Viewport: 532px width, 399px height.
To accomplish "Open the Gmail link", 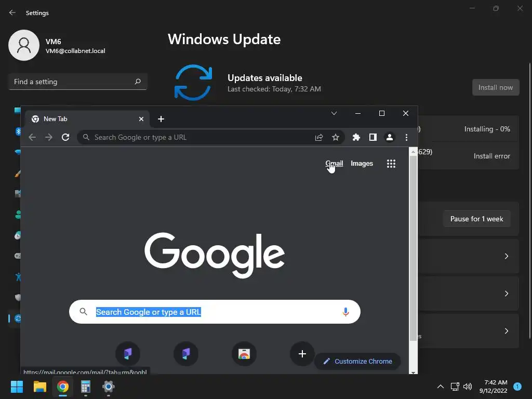I will point(334,164).
